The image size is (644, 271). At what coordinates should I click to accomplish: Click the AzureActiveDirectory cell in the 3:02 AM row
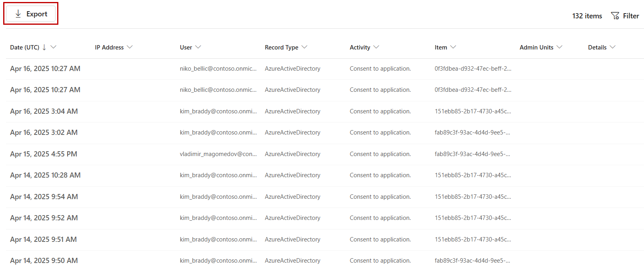[293, 133]
